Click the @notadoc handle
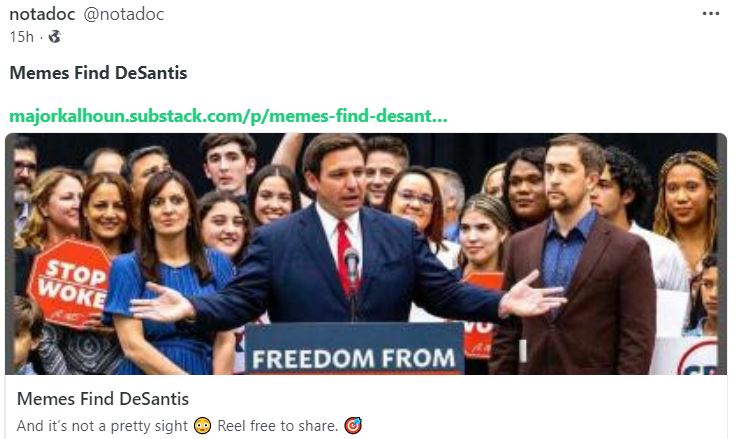Viewport: 737px width, 439px height. coord(124,14)
